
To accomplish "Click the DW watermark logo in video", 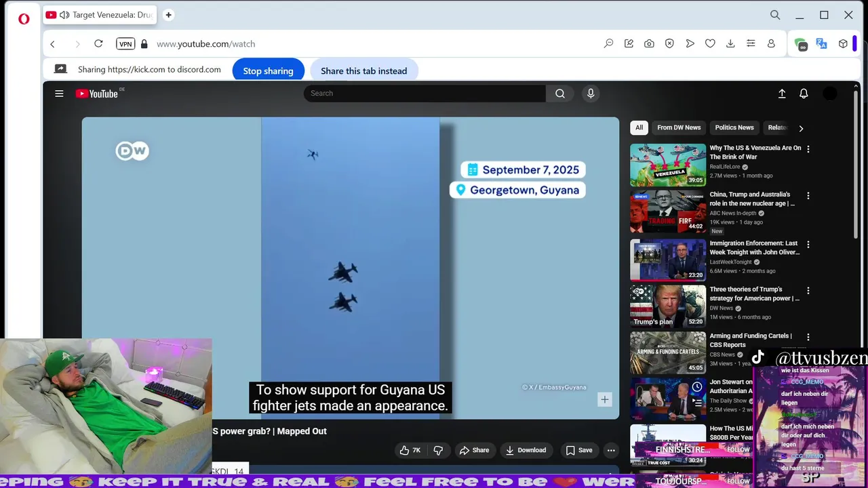I will (132, 150).
